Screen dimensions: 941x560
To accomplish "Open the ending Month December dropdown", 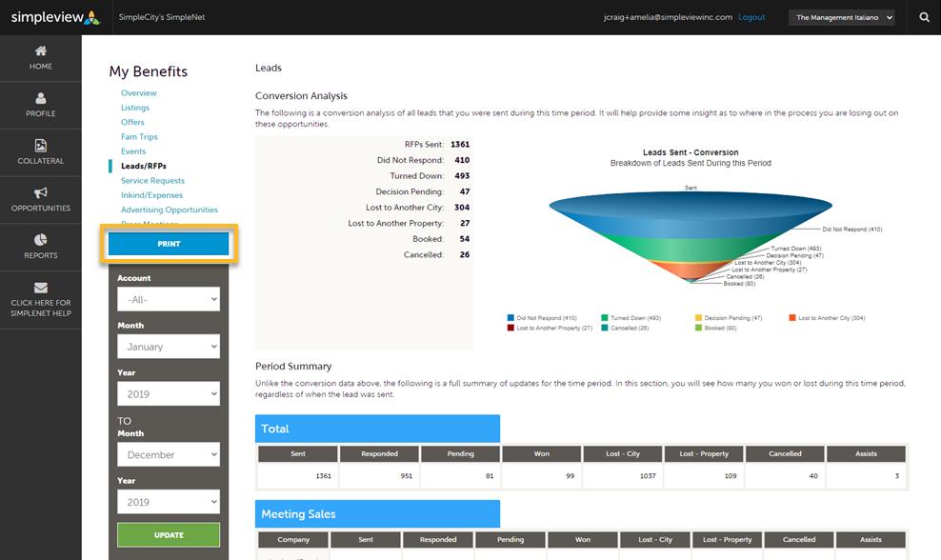I will [x=169, y=454].
